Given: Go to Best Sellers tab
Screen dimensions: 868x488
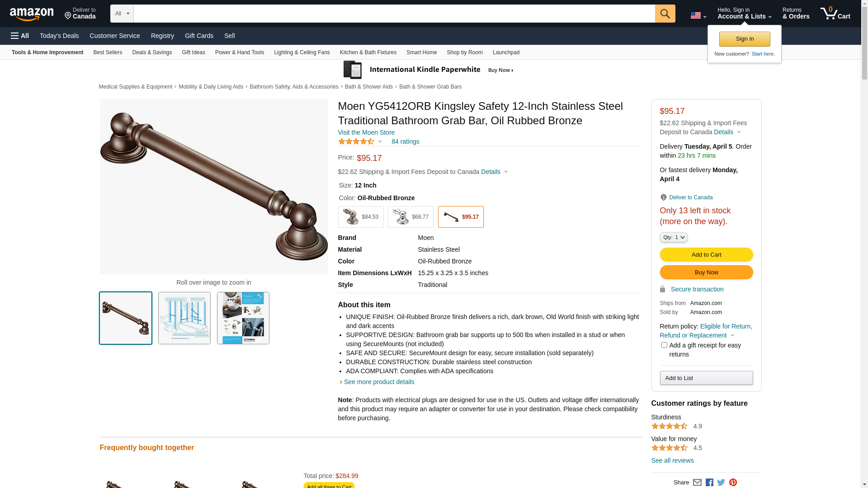Looking at the screenshot, I should pos(108,52).
